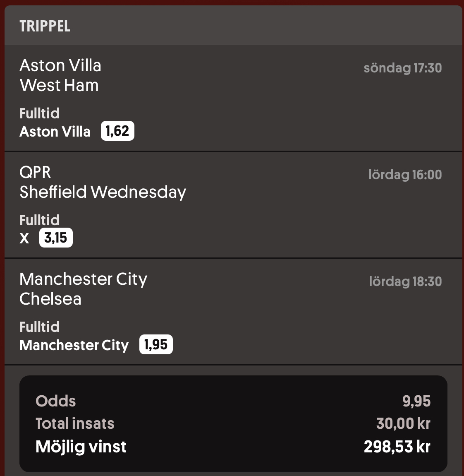Click the lördag 18:30 match time
The height and width of the screenshot is (476, 464).
pos(405,281)
